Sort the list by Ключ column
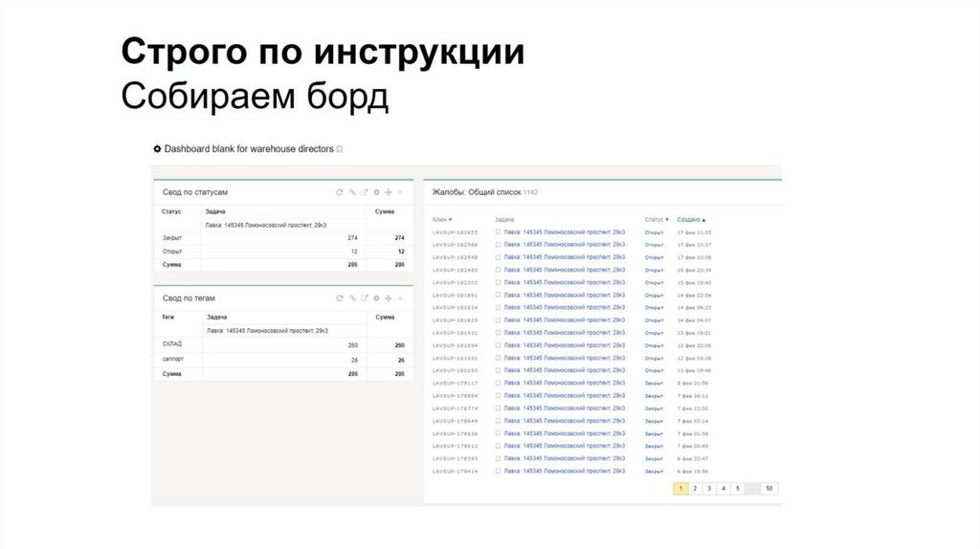Image resolution: width=980 pixels, height=549 pixels. [x=442, y=219]
